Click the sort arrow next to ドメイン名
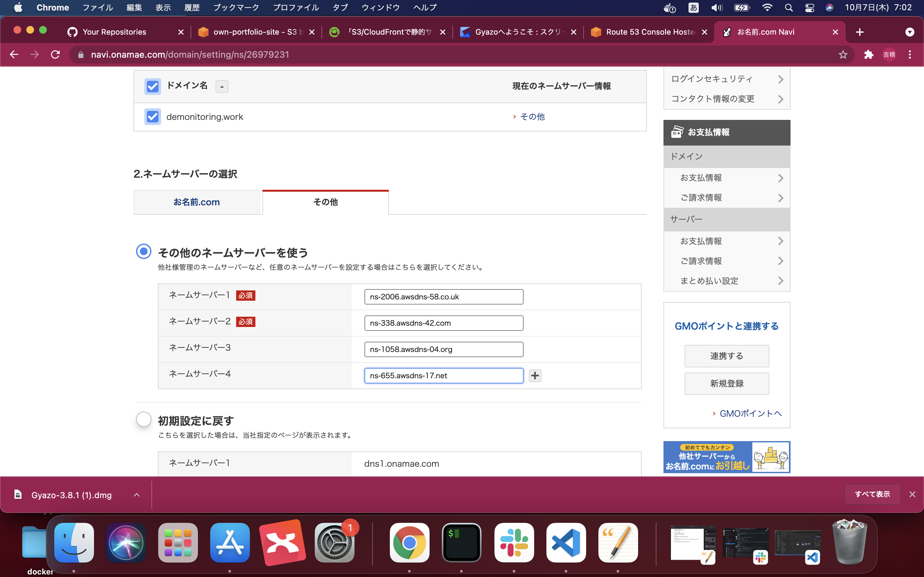 [222, 86]
